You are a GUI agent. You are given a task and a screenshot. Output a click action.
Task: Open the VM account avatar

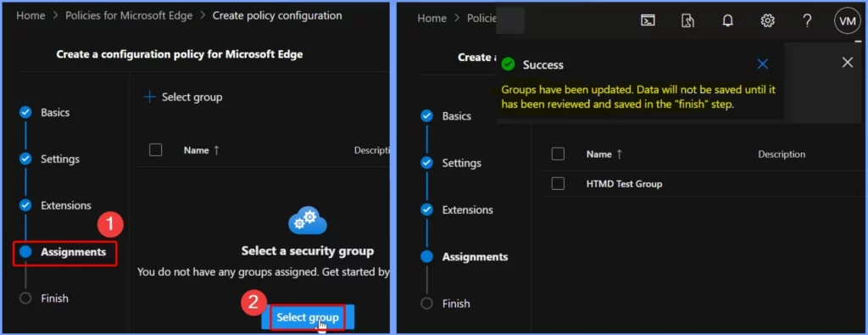(847, 20)
